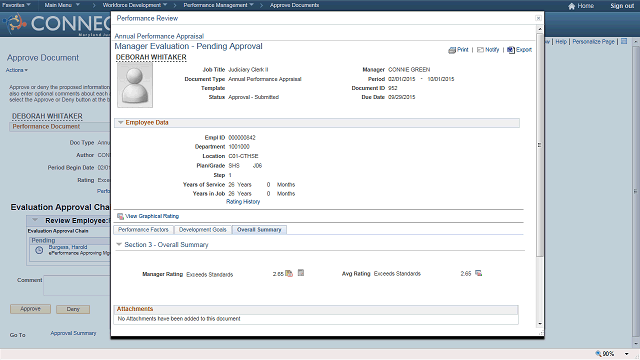Open the Main Menu dropdown
The width and height of the screenshot is (640, 360).
point(62,5)
